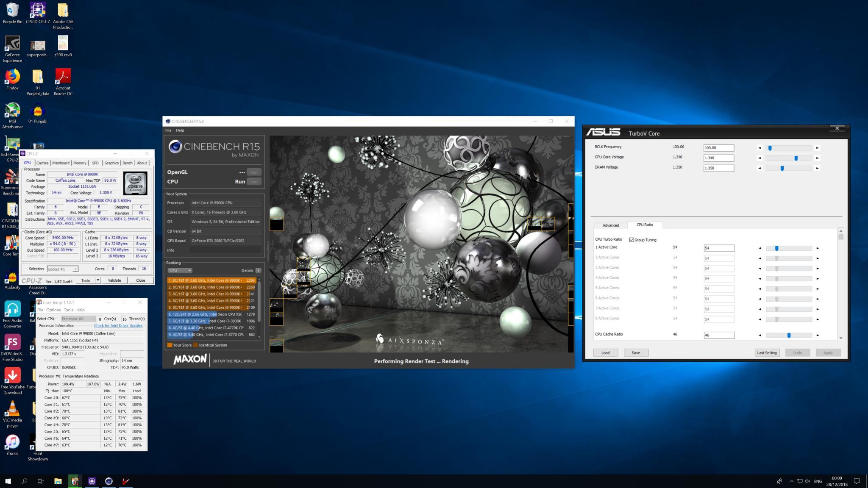The height and width of the screenshot is (488, 868).
Task: Launch DVDVideoSoft Free Studio icon
Action: [x=12, y=348]
